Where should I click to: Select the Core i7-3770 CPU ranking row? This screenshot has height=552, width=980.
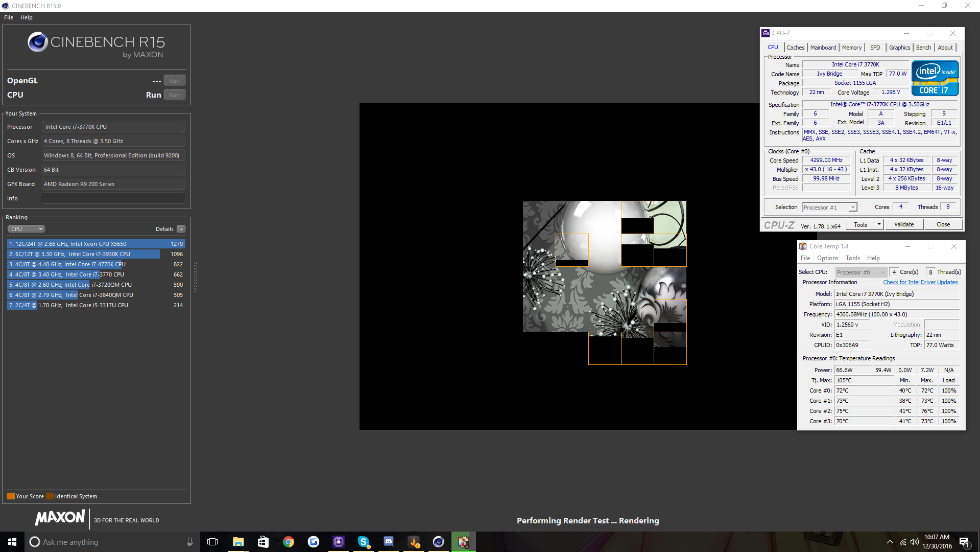(96, 274)
